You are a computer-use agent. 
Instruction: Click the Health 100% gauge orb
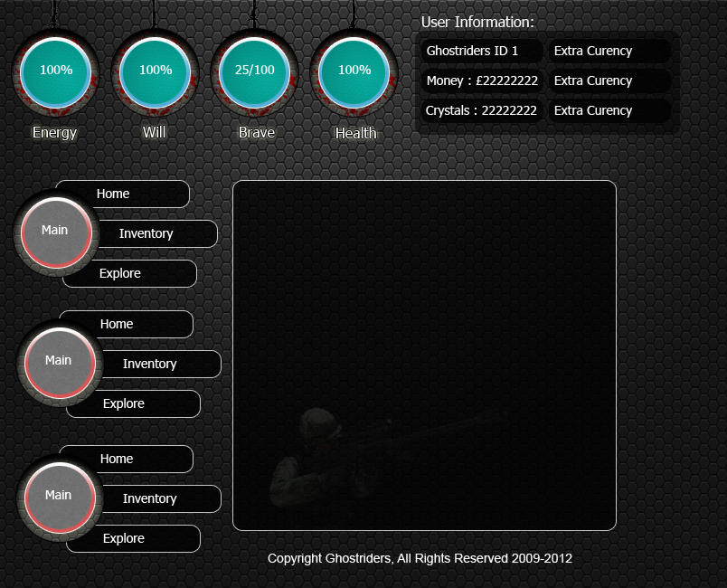click(354, 72)
